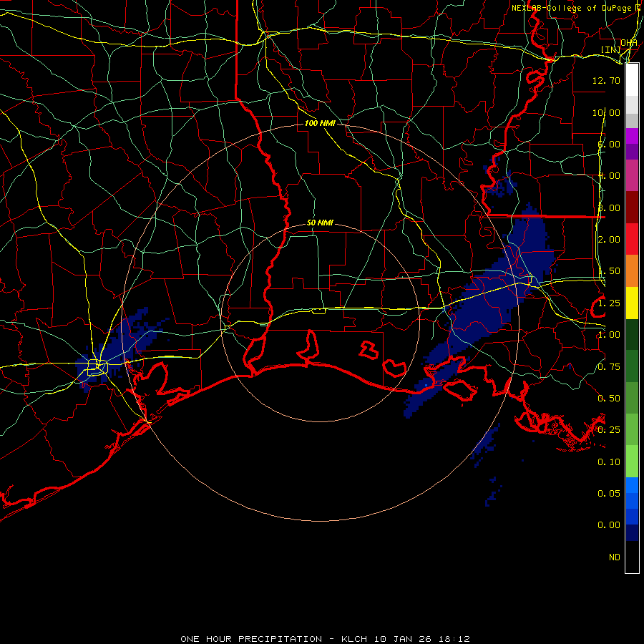Click the navy blue swatch in the color scale
Screen dimensions: 644x644
tap(632, 533)
